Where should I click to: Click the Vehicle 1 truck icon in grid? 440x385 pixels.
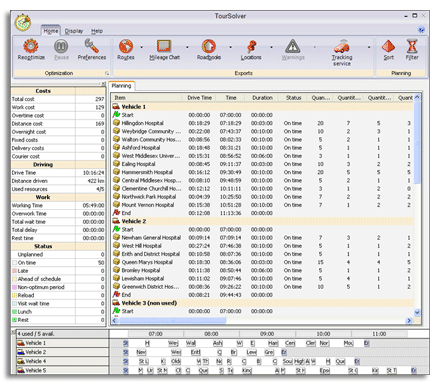(x=116, y=107)
